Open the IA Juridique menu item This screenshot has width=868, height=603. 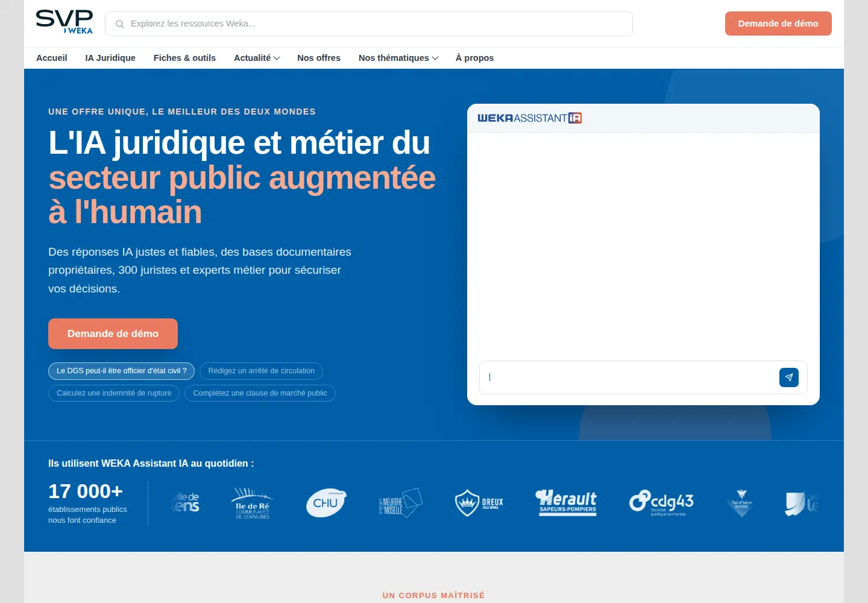point(110,58)
